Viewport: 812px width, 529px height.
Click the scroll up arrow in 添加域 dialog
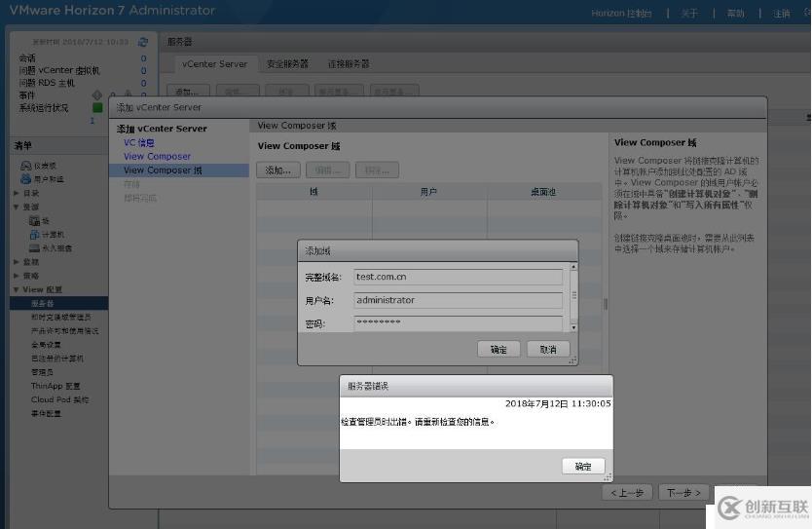pos(573,266)
